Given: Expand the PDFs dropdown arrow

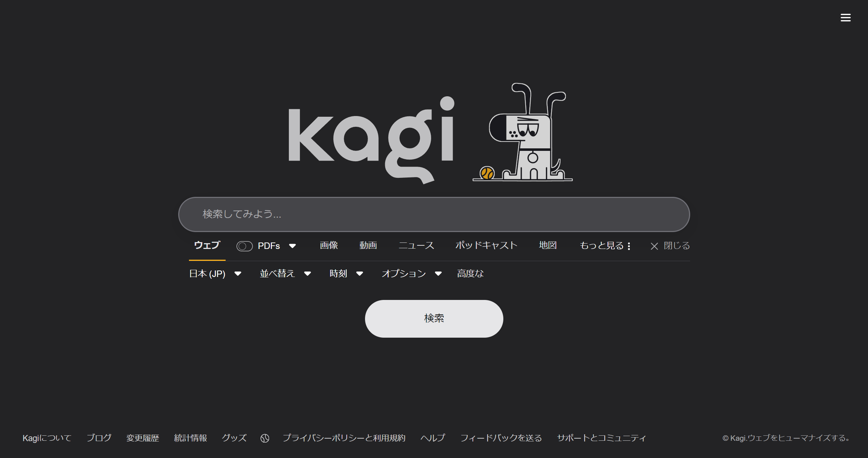Looking at the screenshot, I should coord(292,246).
